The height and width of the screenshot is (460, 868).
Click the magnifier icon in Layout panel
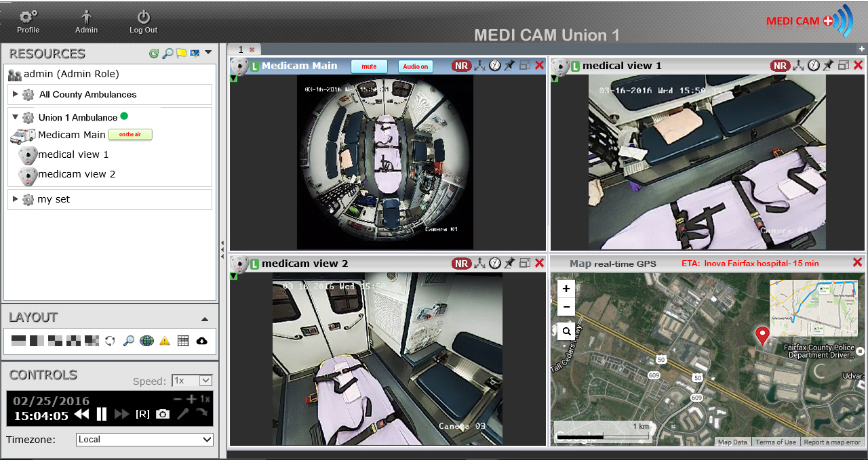pyautogui.click(x=128, y=341)
